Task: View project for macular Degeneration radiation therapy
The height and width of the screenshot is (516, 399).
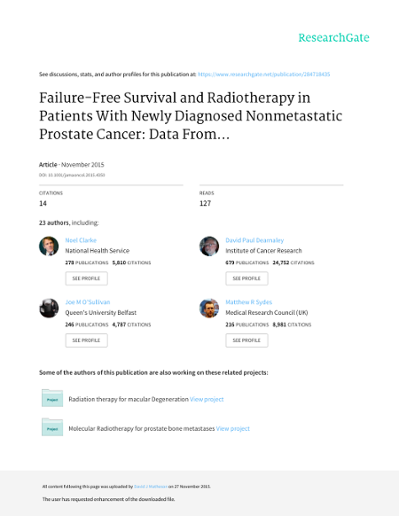Action: pos(207,399)
